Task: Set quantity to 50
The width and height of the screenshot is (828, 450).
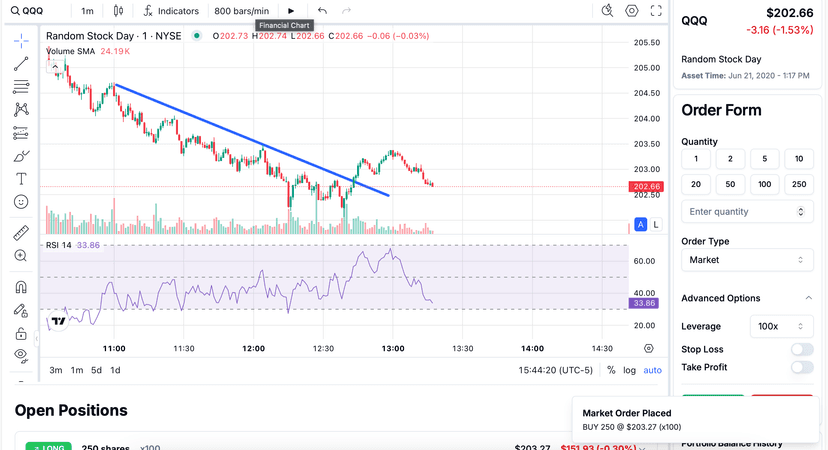Action: click(730, 184)
